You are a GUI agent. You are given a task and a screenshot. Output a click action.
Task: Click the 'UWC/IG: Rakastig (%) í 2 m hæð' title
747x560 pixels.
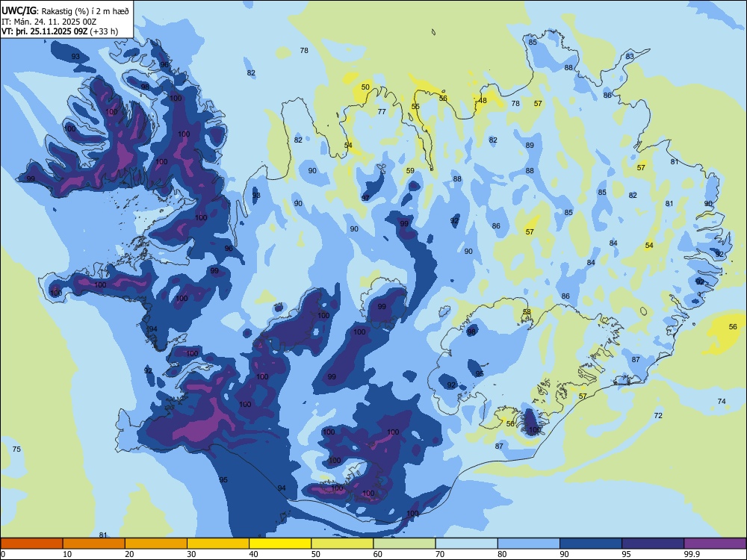click(x=65, y=10)
